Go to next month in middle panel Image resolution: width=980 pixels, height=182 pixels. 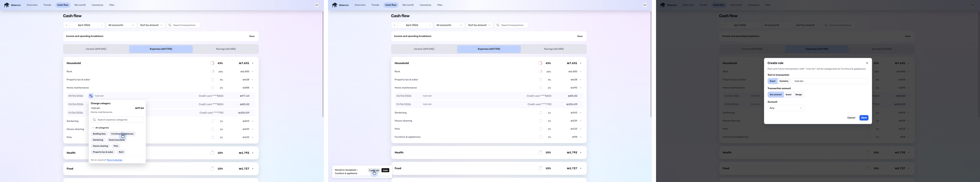click(430, 25)
